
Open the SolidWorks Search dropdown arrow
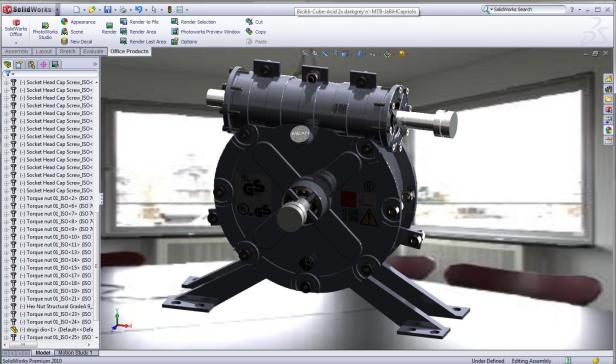[491, 9]
